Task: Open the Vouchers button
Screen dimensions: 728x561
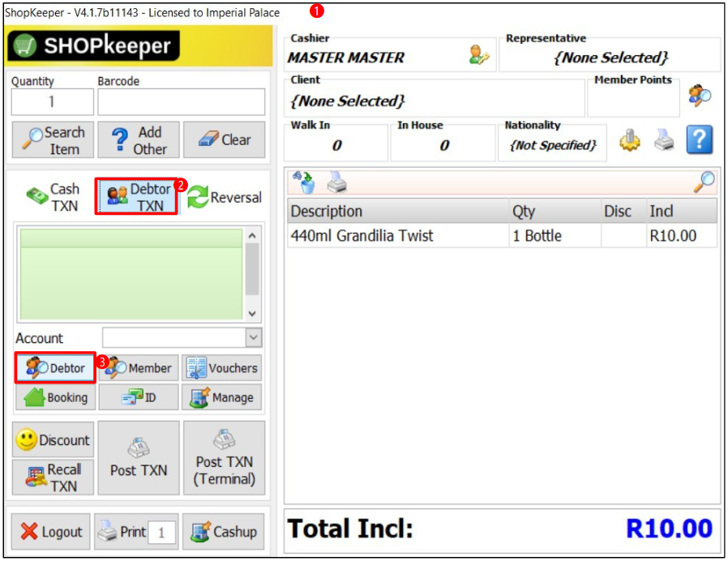Action: 221,368
